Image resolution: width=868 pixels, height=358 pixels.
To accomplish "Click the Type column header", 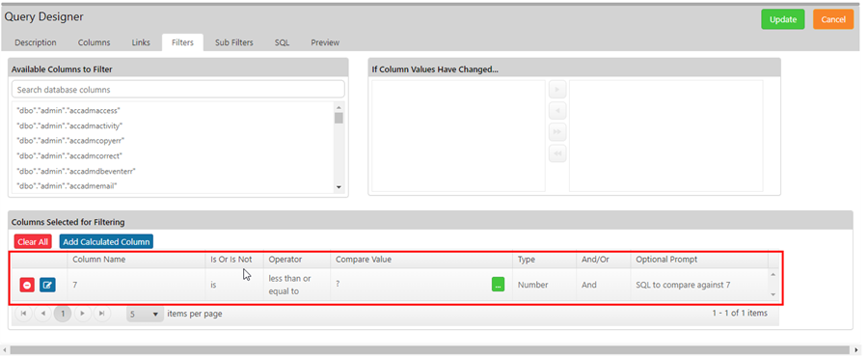I will (x=544, y=260).
